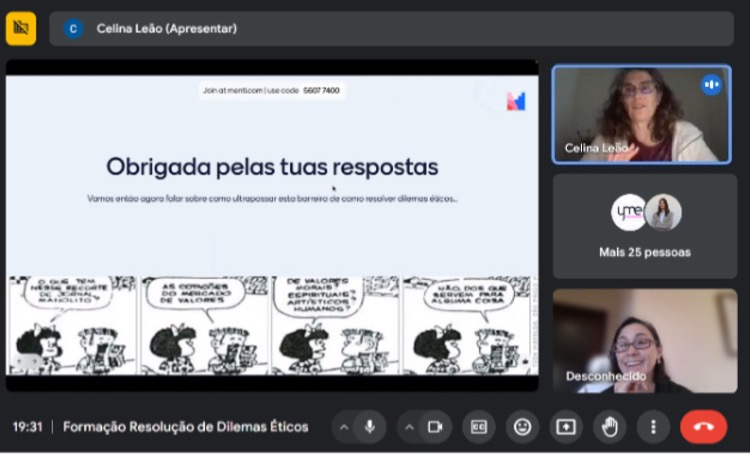The height and width of the screenshot is (455, 750).
Task: Click the 'Join at menti.com' code banner
Action: [x=272, y=90]
